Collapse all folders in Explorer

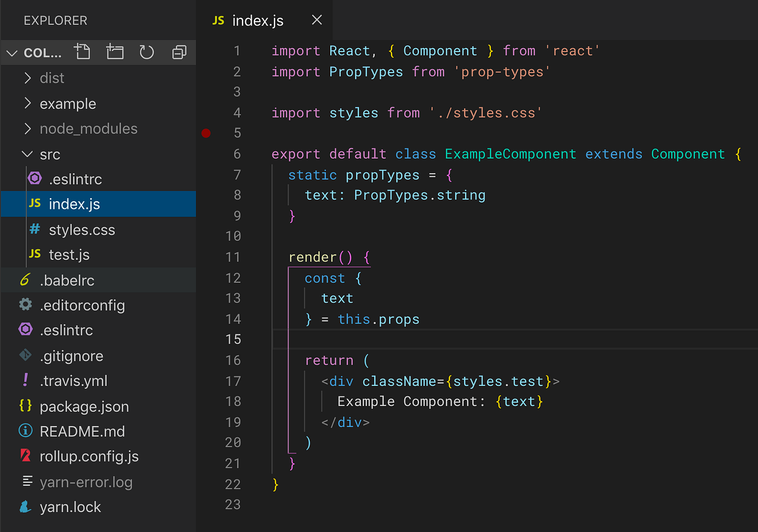pos(179,52)
